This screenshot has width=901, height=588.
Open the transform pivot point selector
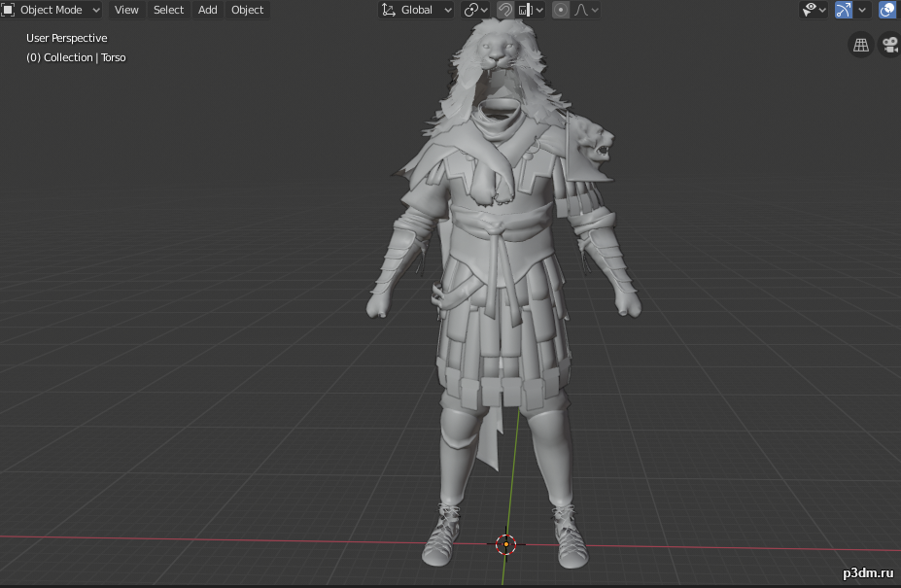click(x=475, y=10)
